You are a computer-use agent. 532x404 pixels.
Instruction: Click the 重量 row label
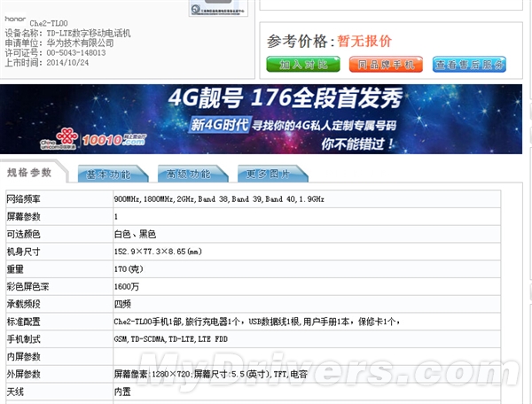pos(15,269)
